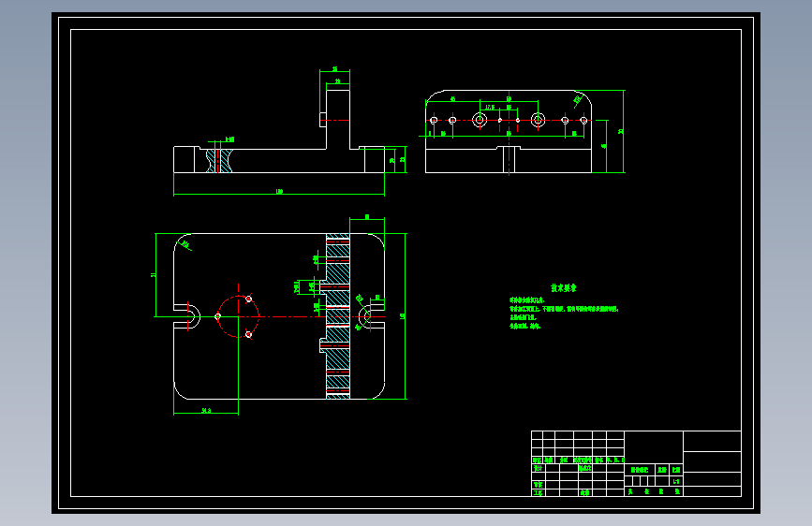Select the right U-shaped slot in plan view
This screenshot has width=812, height=526.
click(371, 316)
